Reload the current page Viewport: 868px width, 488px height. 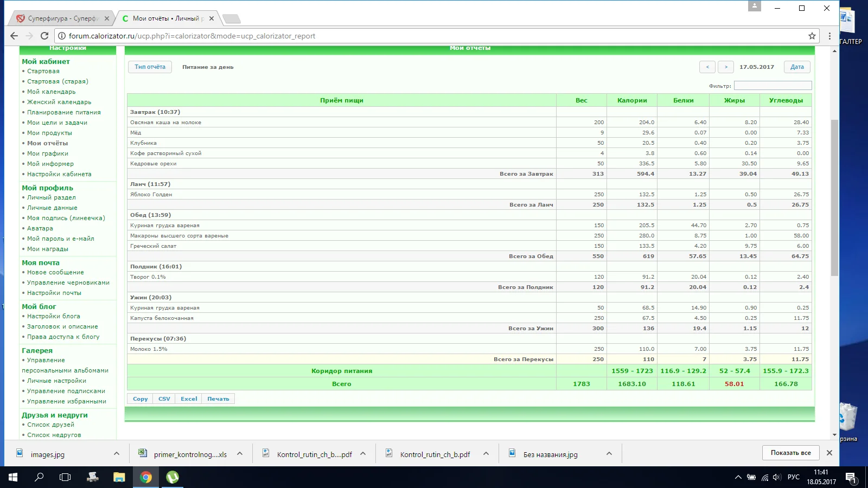point(44,36)
